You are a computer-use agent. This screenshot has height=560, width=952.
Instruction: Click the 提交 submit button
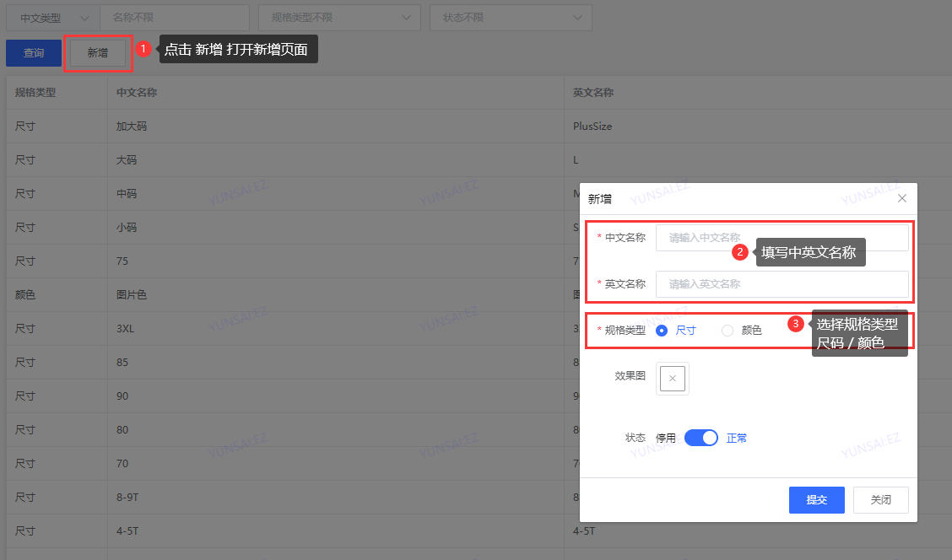pyautogui.click(x=817, y=500)
